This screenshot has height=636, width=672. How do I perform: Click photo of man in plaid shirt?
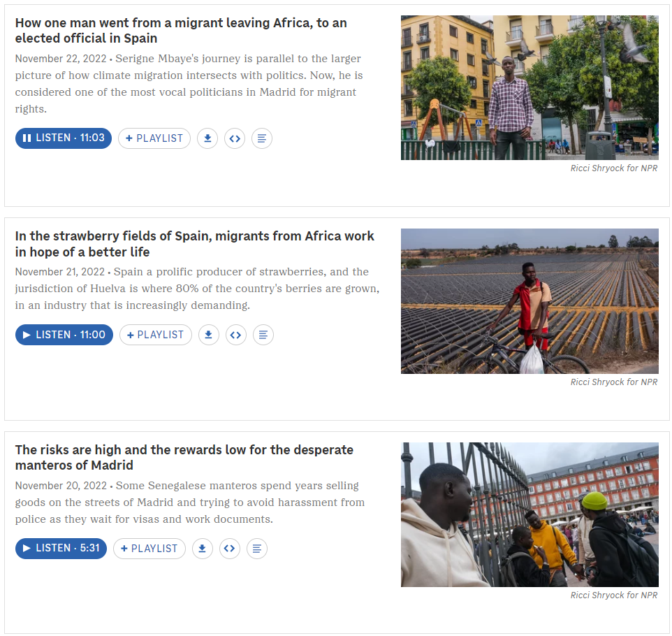tap(529, 88)
